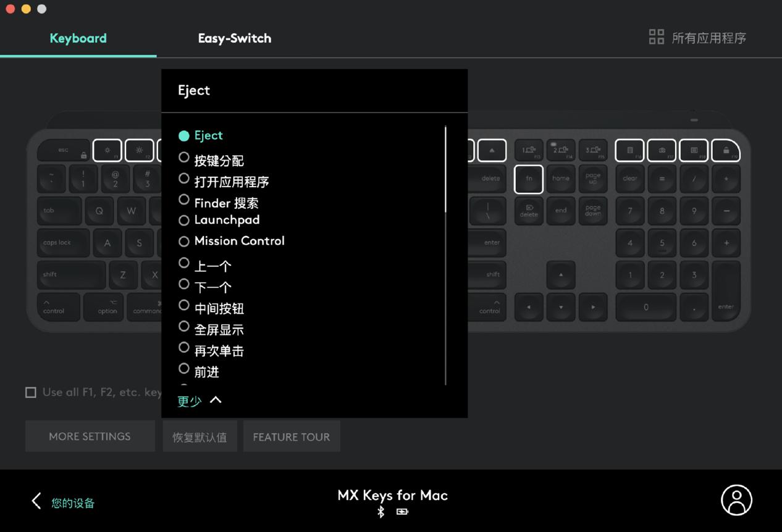
Task: Select the Eject radio option
Action: coord(183,136)
